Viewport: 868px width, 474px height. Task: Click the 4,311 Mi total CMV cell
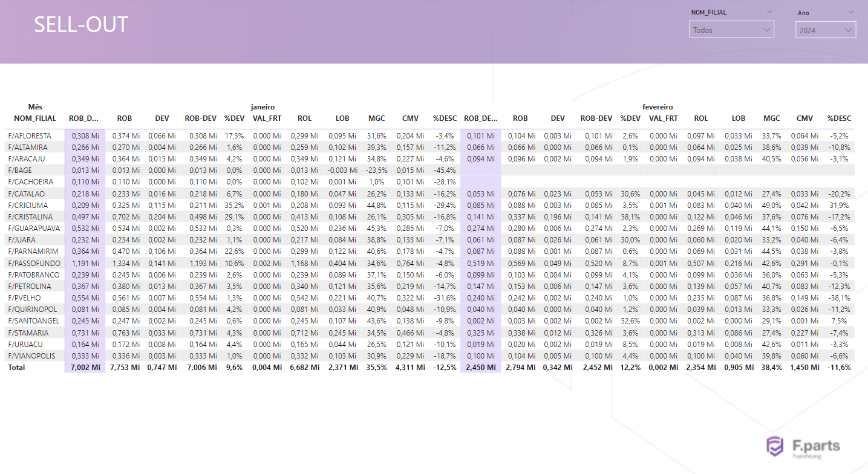(411, 368)
